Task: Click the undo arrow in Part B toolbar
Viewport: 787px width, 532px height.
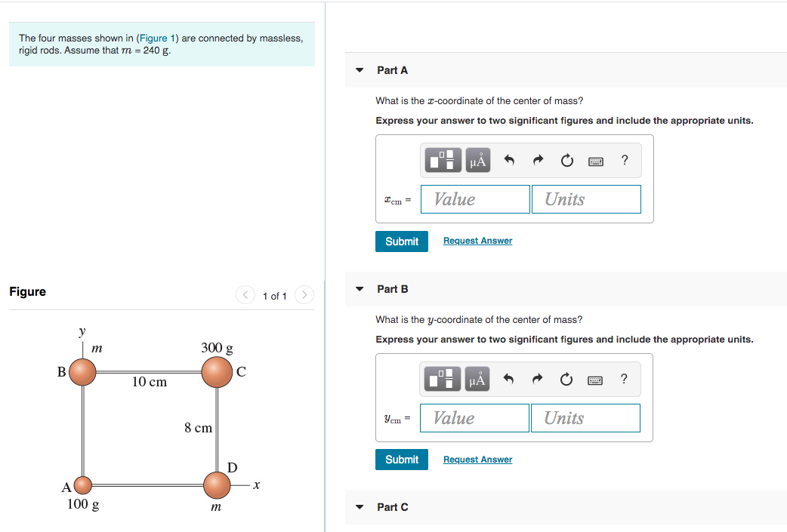Action: tap(508, 379)
